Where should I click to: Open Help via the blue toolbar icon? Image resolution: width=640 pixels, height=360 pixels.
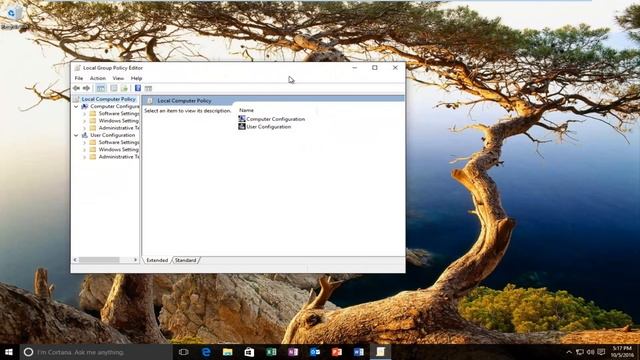click(138, 88)
